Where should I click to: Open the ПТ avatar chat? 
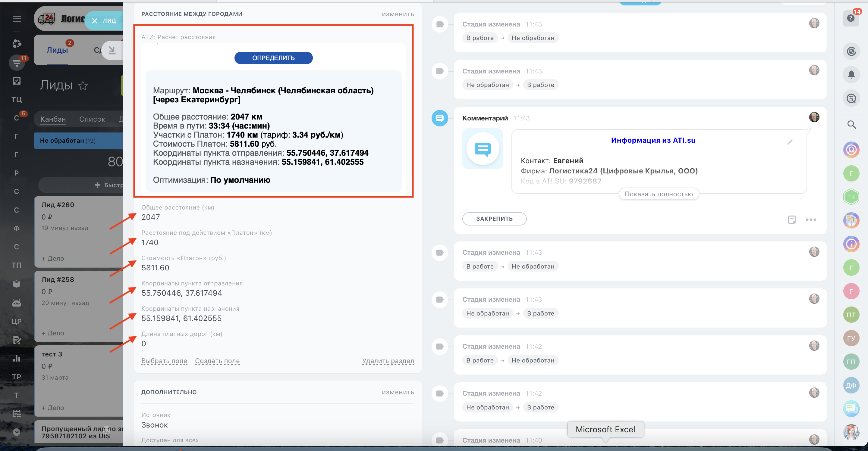click(x=851, y=315)
